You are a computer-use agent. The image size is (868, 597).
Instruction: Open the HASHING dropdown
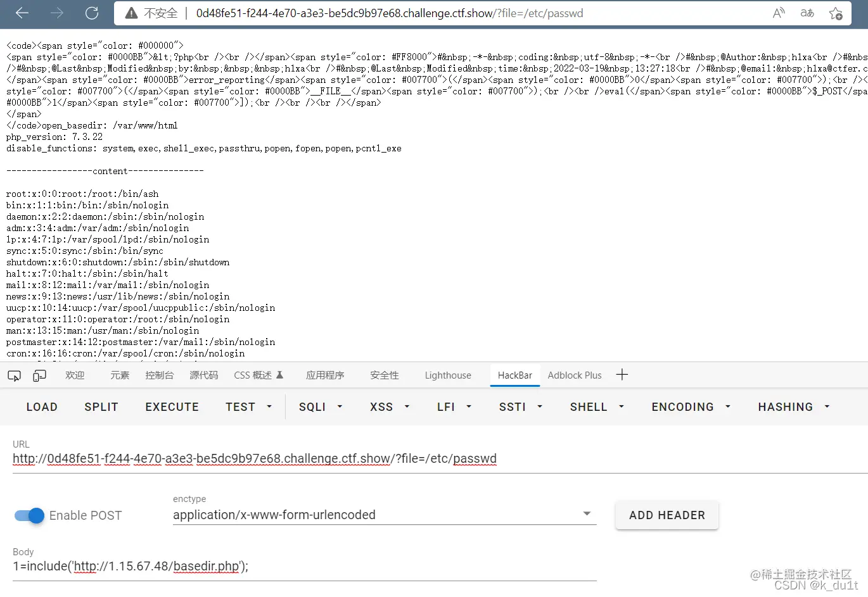click(x=793, y=407)
